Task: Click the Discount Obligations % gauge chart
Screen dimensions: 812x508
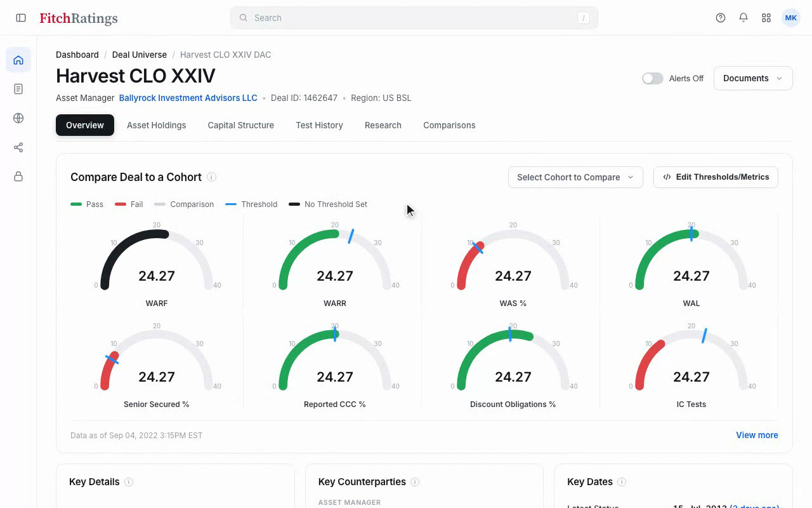Action: [x=513, y=365]
